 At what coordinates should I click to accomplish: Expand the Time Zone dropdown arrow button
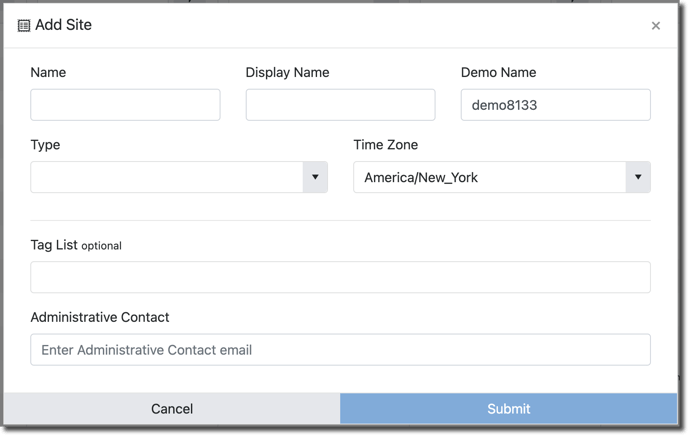638,177
